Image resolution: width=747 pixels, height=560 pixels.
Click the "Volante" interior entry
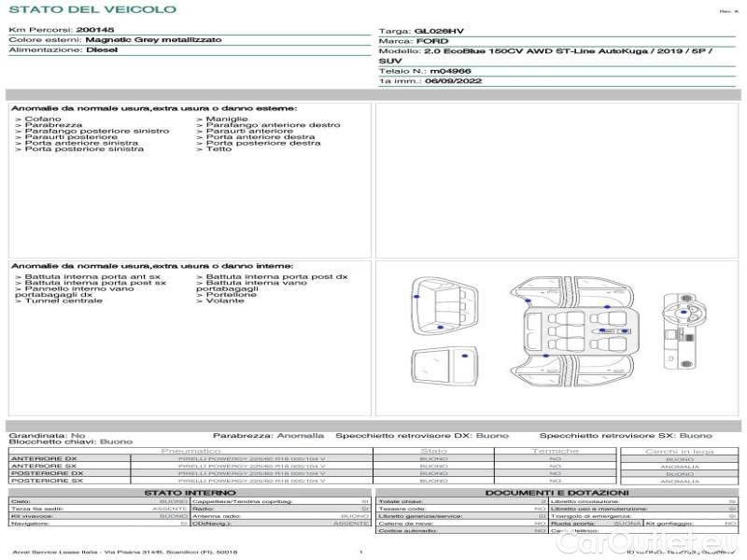[225, 301]
